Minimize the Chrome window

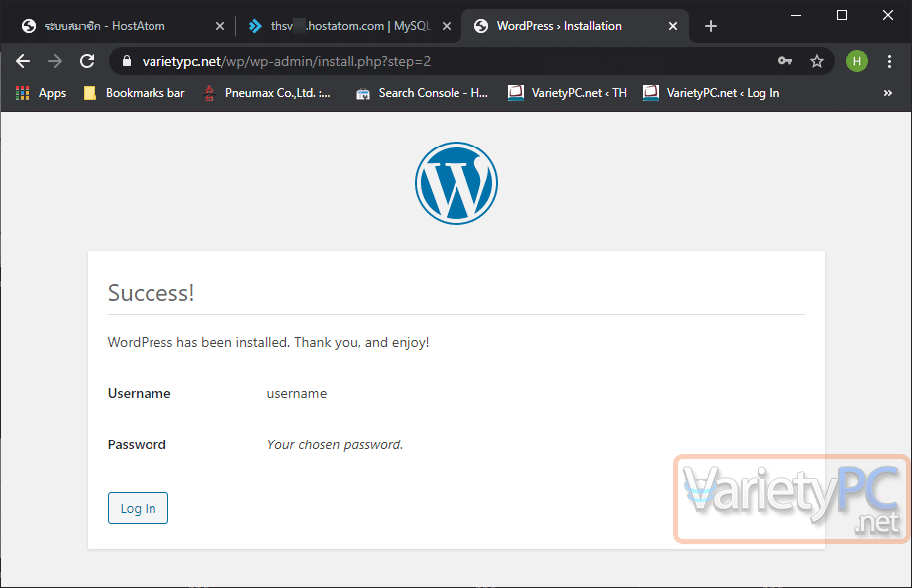coord(796,15)
